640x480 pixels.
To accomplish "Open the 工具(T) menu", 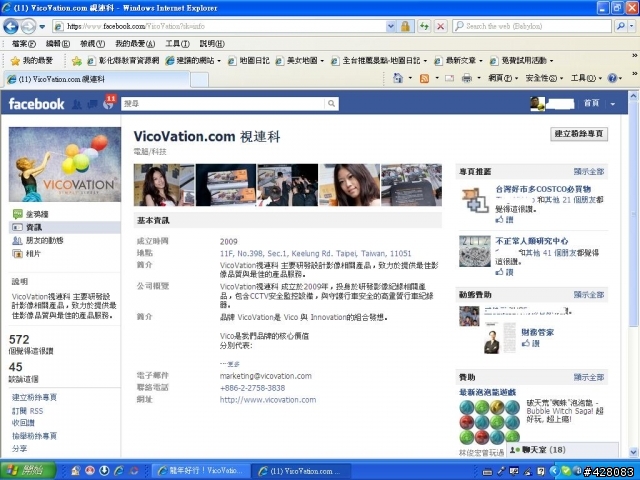I will [x=177, y=43].
